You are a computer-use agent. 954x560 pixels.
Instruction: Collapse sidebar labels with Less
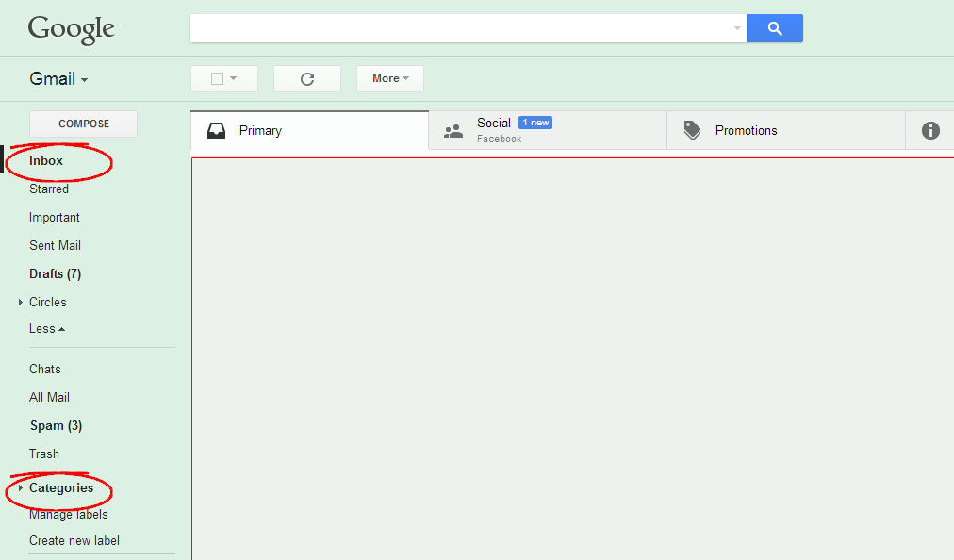(x=47, y=329)
